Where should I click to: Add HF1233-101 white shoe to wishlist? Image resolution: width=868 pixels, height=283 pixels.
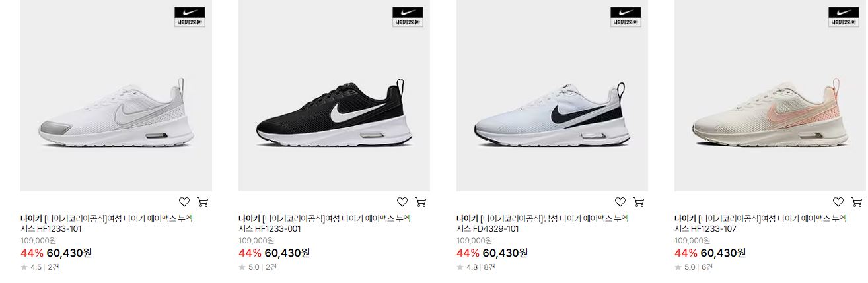pos(184,202)
